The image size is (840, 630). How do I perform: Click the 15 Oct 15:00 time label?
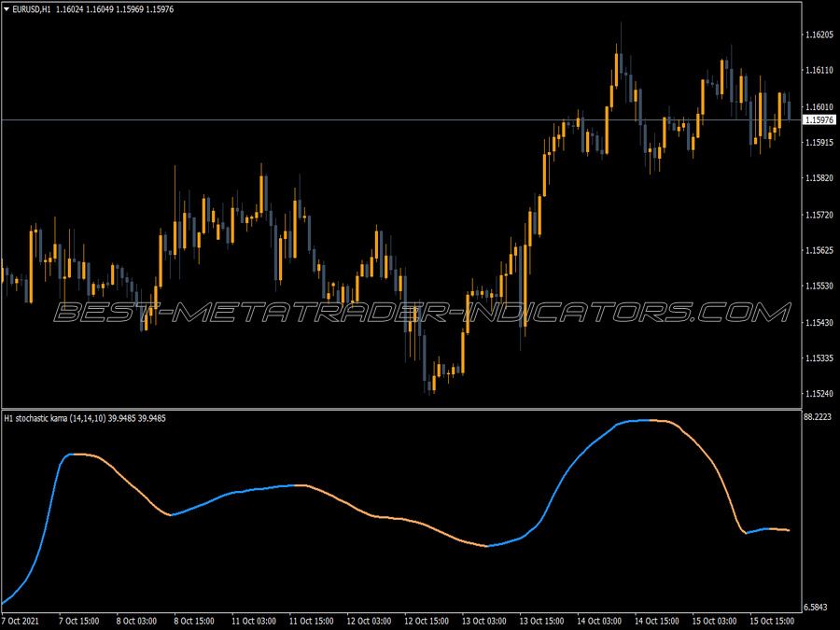click(772, 621)
